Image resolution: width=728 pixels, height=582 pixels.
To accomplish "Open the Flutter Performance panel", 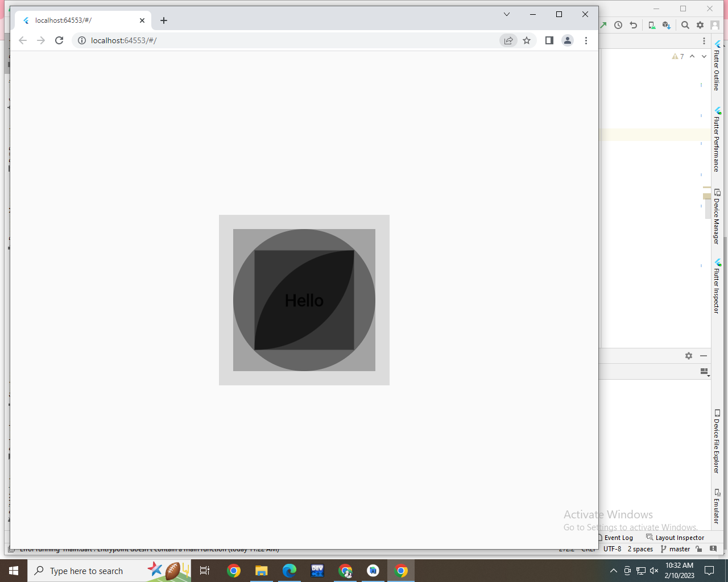I will [716, 141].
